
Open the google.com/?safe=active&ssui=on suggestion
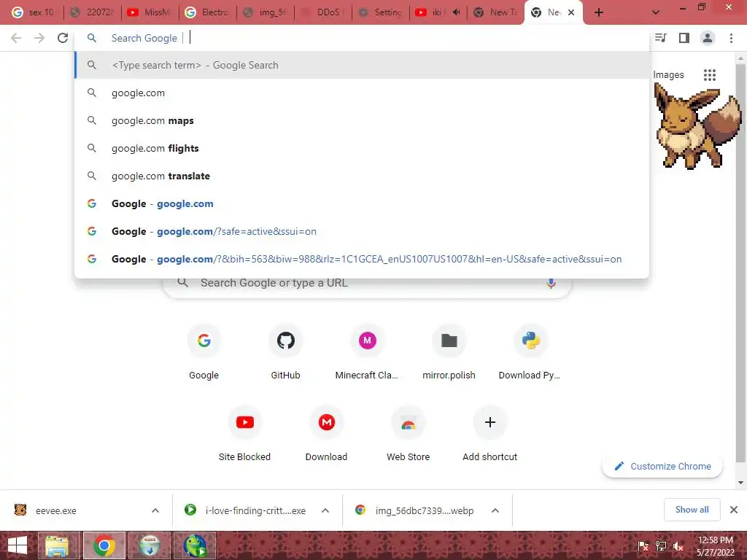362,231
